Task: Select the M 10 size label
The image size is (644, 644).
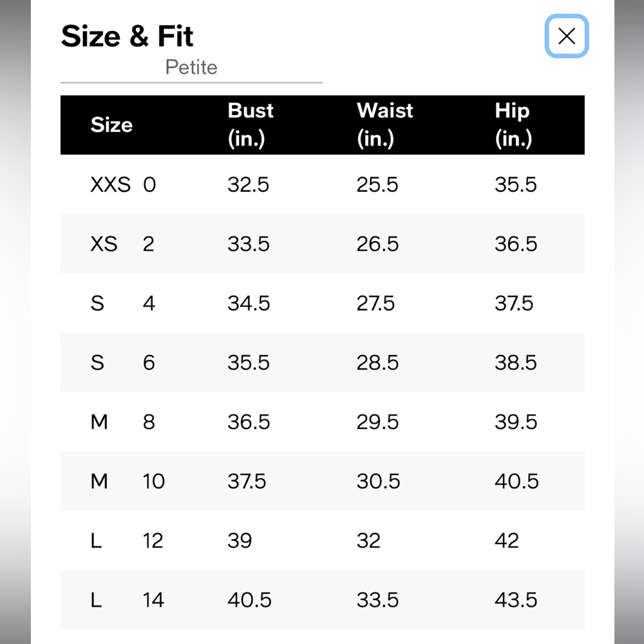Action: click(127, 481)
